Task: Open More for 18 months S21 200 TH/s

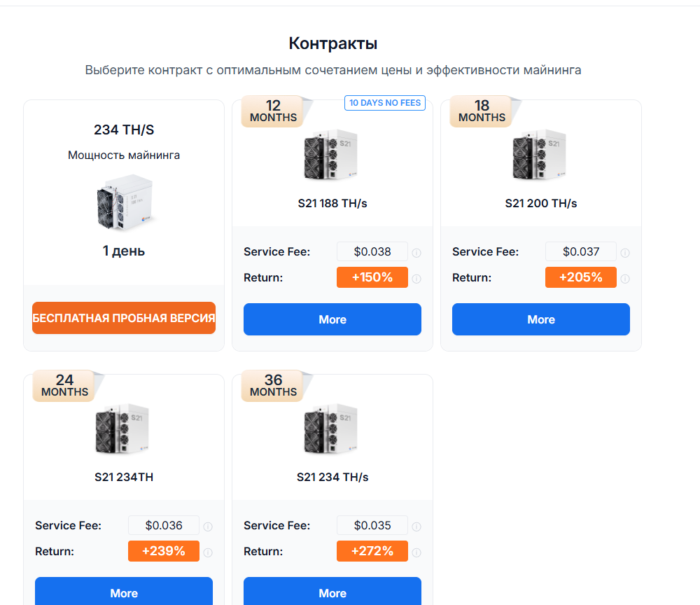Action: point(540,319)
